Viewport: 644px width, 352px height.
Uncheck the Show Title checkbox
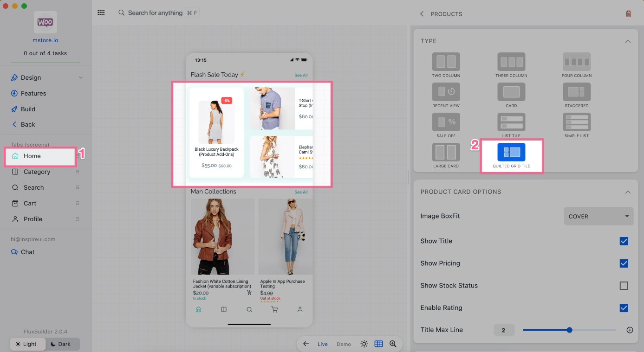click(624, 241)
